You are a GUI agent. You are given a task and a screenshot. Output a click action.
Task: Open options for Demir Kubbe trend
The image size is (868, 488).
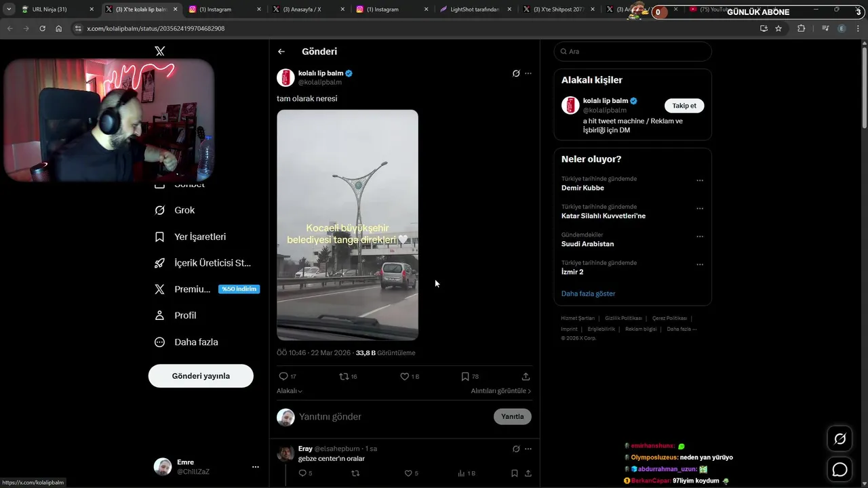pyautogui.click(x=700, y=181)
